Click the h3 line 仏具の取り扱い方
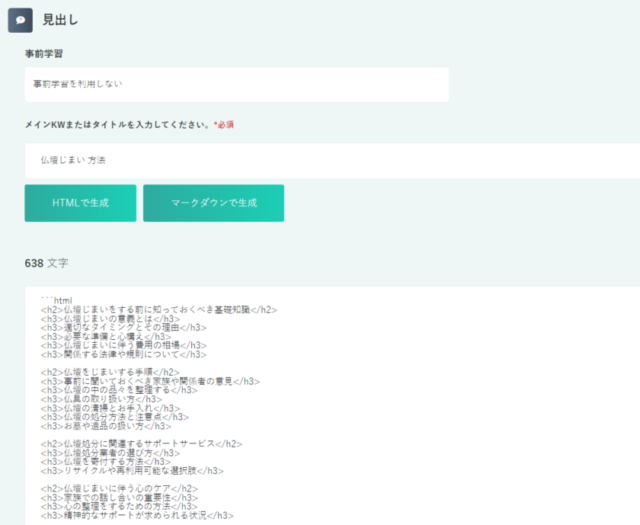Image resolution: width=640 pixels, height=525 pixels. pos(101,399)
